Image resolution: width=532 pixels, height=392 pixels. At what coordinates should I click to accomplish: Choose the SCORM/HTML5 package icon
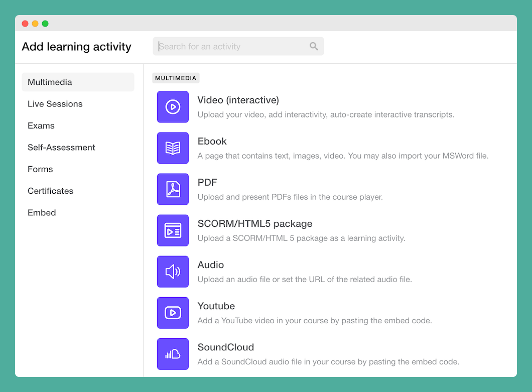(x=173, y=230)
